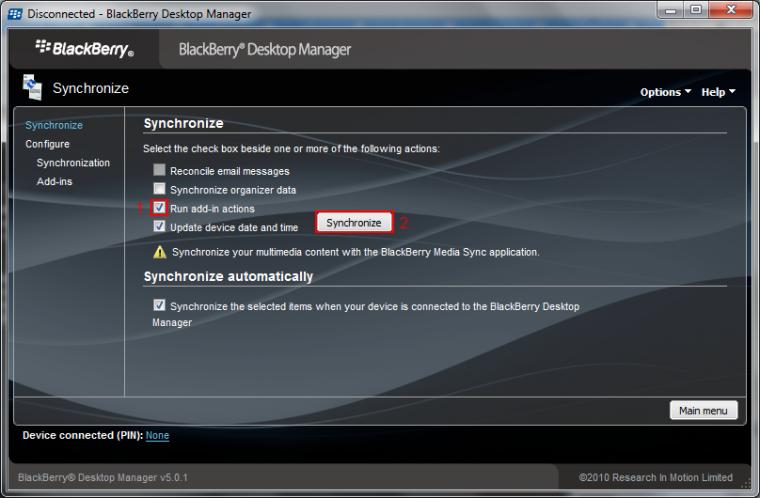Select Synchronize in left sidebar

[x=54, y=125]
